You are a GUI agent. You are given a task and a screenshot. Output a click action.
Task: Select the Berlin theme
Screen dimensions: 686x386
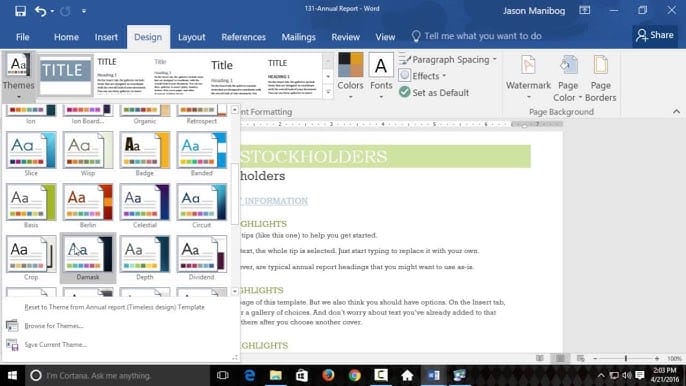[x=88, y=206]
